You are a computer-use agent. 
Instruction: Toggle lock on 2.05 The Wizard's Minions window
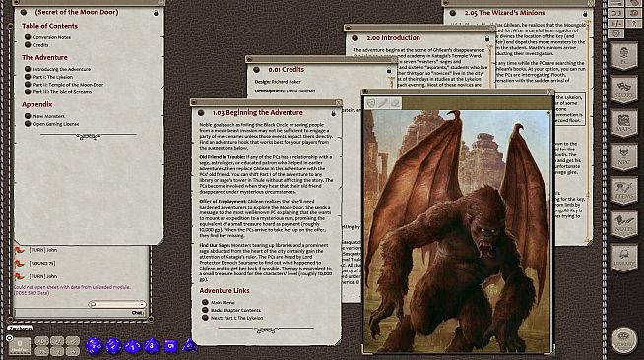(x=585, y=14)
